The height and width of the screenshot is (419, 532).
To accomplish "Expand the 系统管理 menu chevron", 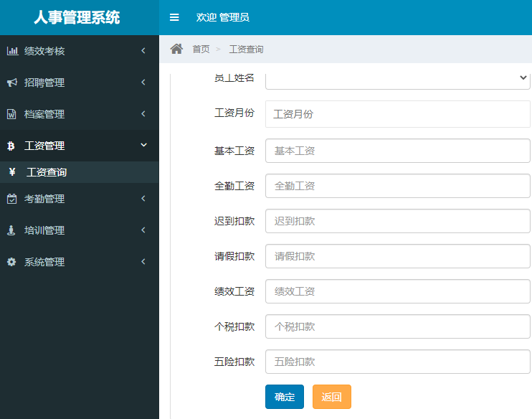I will (143, 262).
